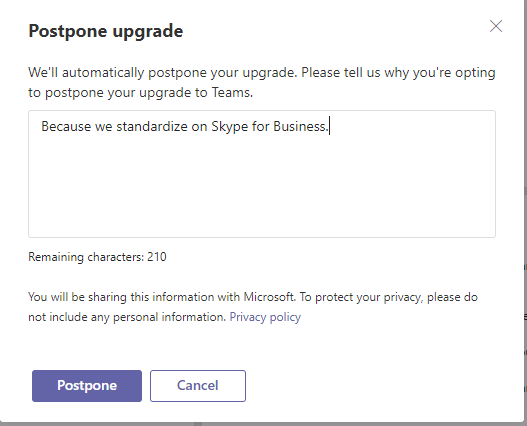Click the word upgrade in the dialog heading
Screen dimensions: 527x426
[148, 32]
